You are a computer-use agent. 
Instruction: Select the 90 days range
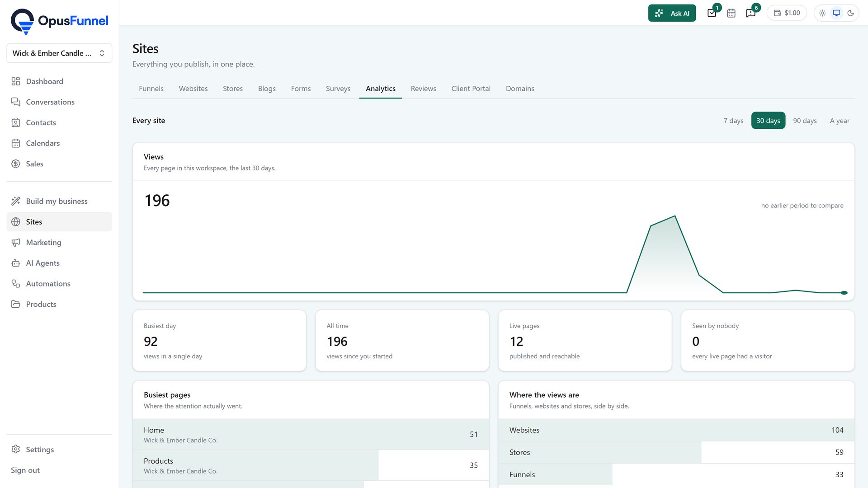tap(805, 121)
